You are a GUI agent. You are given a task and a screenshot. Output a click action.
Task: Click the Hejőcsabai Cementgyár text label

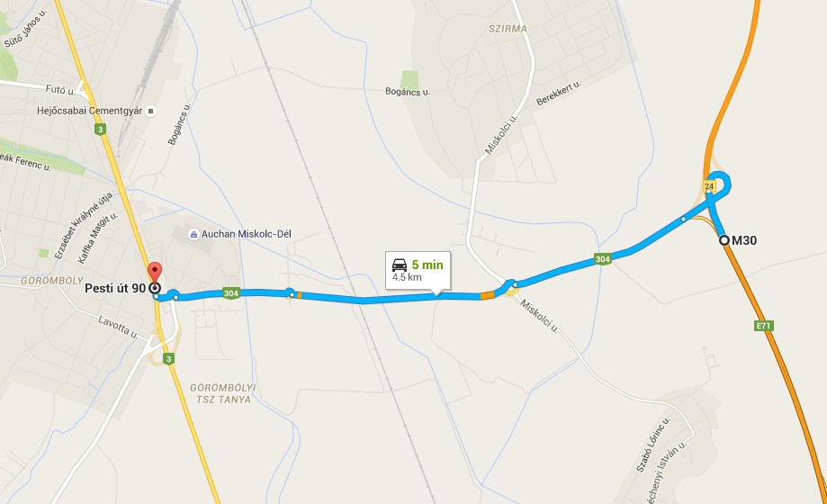tap(90, 111)
